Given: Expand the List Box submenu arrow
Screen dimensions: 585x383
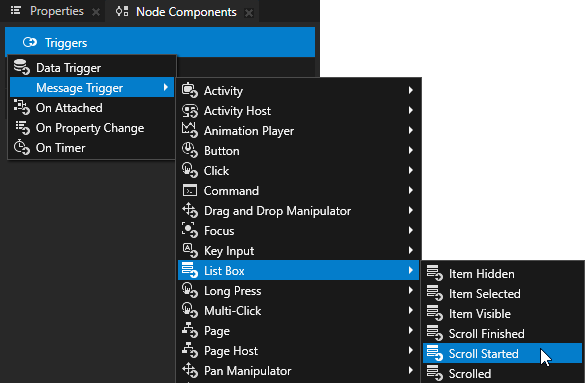Looking at the screenshot, I should tap(411, 270).
